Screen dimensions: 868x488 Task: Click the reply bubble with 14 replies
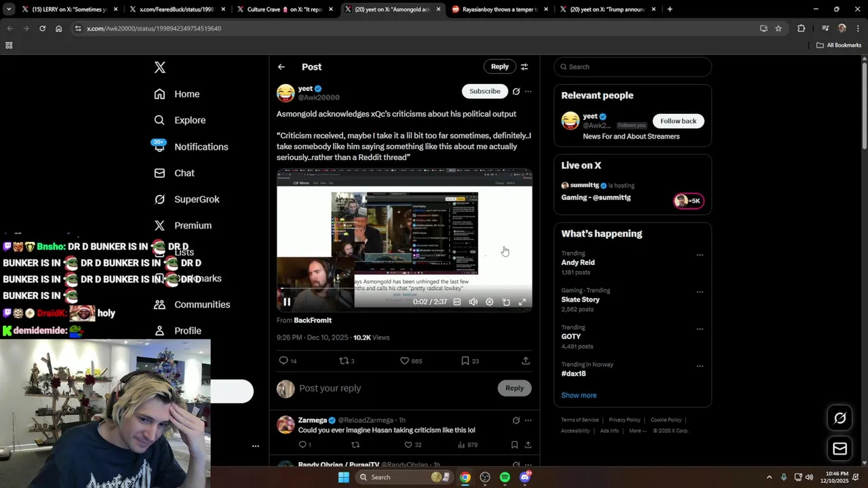(x=288, y=361)
